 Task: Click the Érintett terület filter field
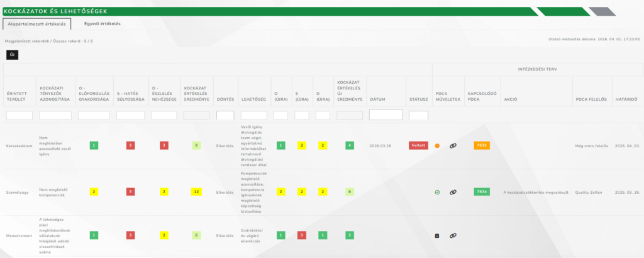point(19,116)
